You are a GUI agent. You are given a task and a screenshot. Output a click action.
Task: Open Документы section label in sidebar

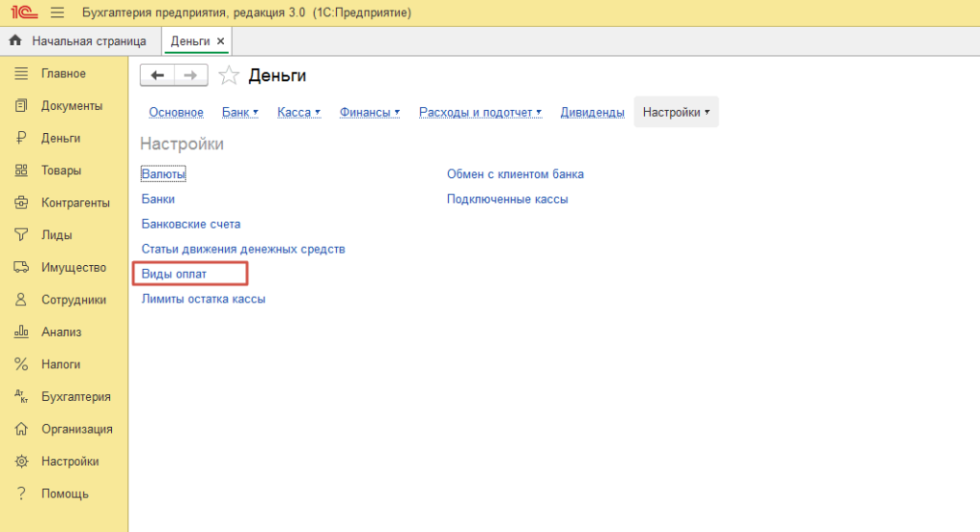point(72,105)
